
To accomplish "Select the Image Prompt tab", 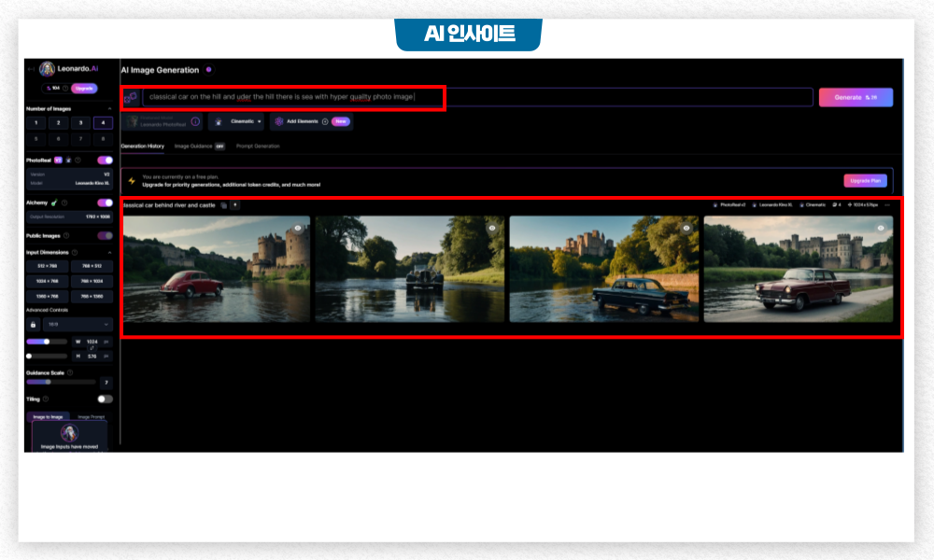I will pos(92,416).
